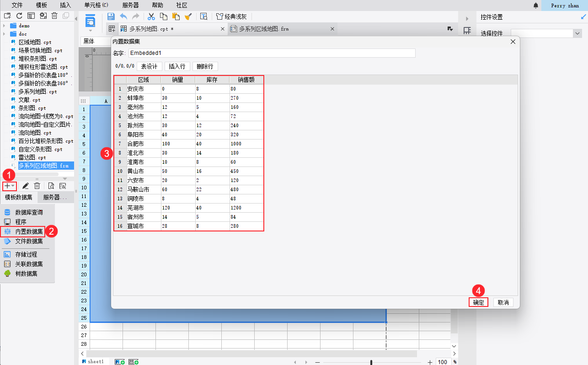
Task: Select the sheet1 tab
Action: click(x=93, y=362)
